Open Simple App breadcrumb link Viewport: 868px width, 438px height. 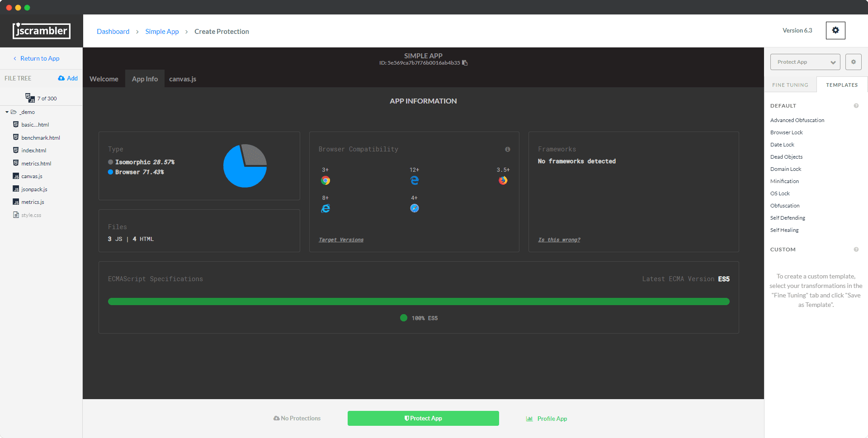pyautogui.click(x=162, y=31)
